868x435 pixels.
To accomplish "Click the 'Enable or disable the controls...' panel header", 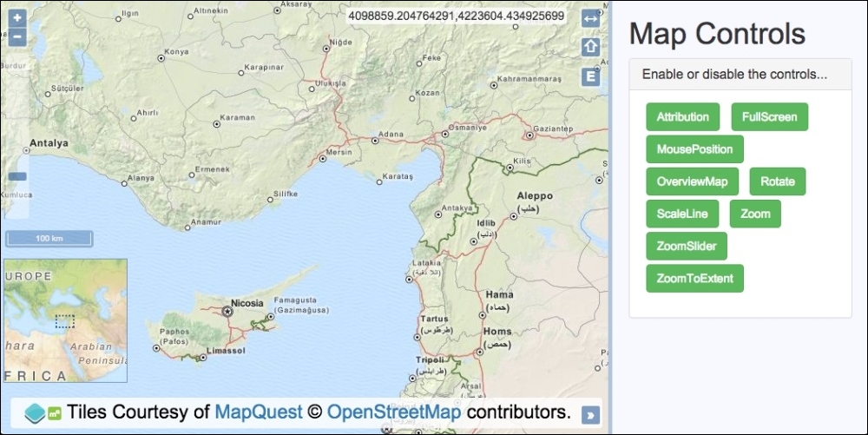I will 740,74.
